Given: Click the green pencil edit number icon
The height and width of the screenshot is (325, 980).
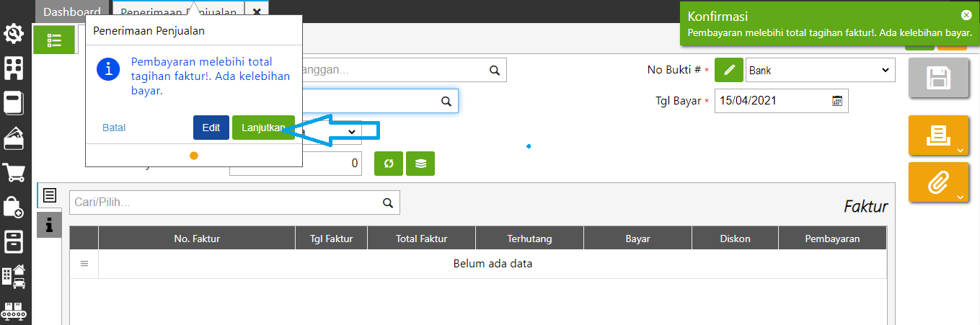Looking at the screenshot, I should (x=729, y=71).
